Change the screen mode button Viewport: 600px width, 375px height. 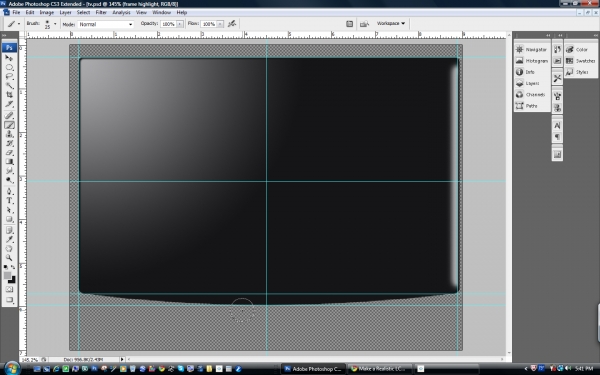[x=9, y=300]
